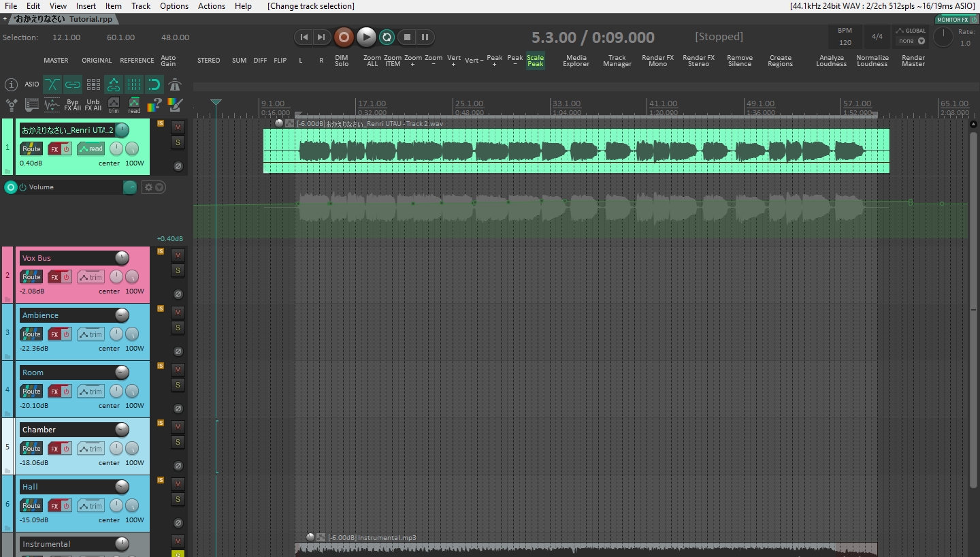The height and width of the screenshot is (557, 980).
Task: Open the File menu
Action: pos(11,6)
